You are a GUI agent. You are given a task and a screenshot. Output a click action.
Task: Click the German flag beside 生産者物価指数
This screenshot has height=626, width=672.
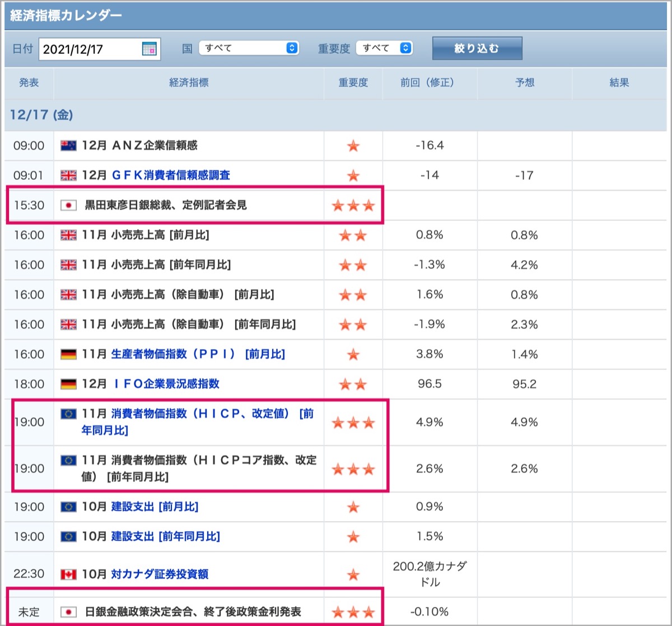(68, 354)
